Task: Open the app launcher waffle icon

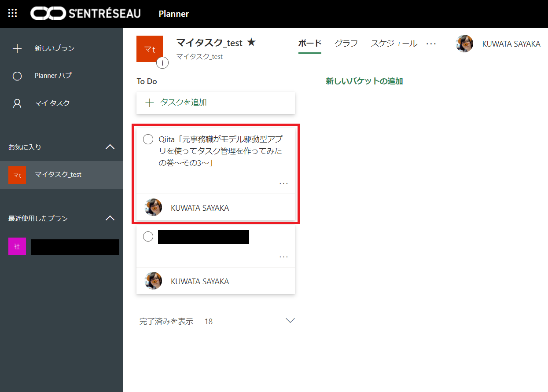Action: click(13, 13)
